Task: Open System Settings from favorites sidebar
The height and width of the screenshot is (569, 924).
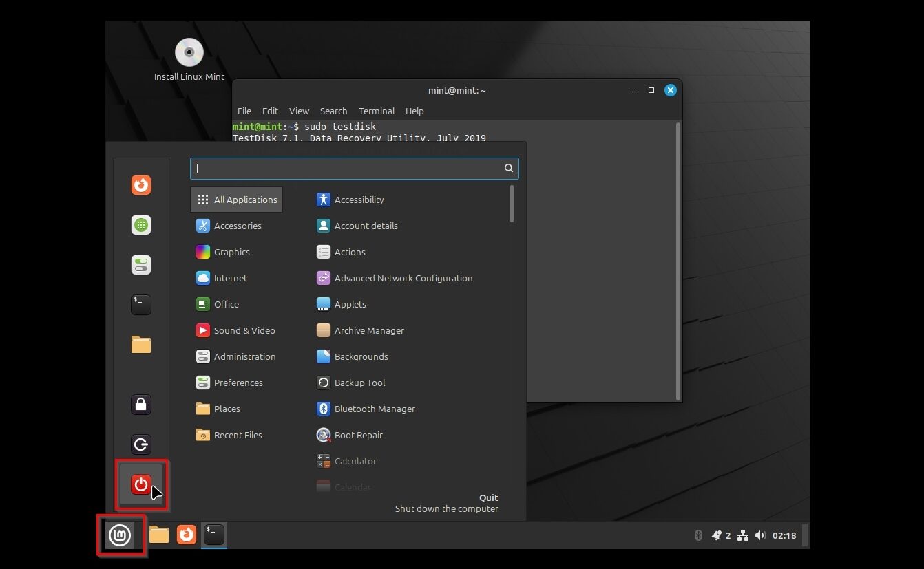Action: coord(141,265)
